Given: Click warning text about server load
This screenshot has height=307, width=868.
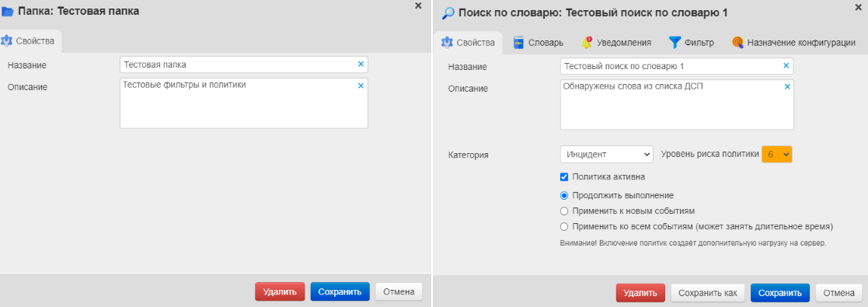Looking at the screenshot, I should [692, 242].
